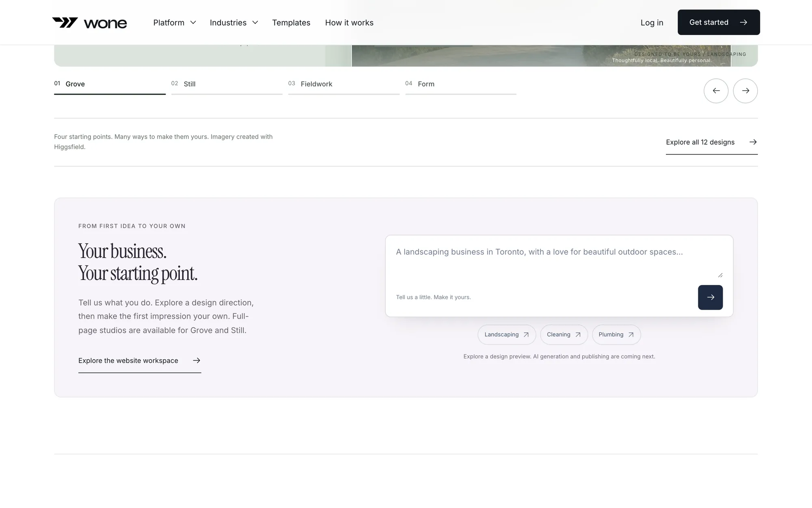The height and width of the screenshot is (508, 812).
Task: Open Explore all 12 designs link
Action: click(711, 142)
